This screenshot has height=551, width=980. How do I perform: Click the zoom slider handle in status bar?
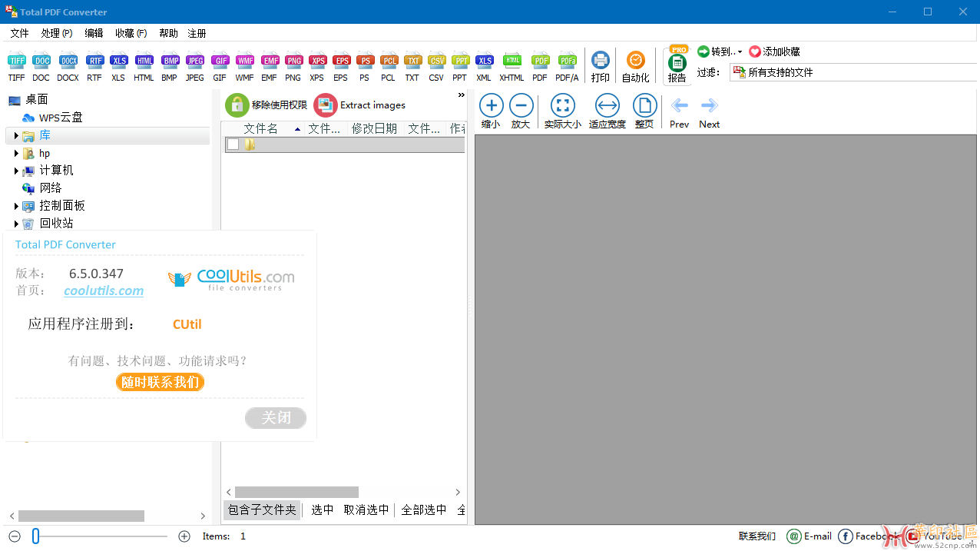(x=35, y=536)
